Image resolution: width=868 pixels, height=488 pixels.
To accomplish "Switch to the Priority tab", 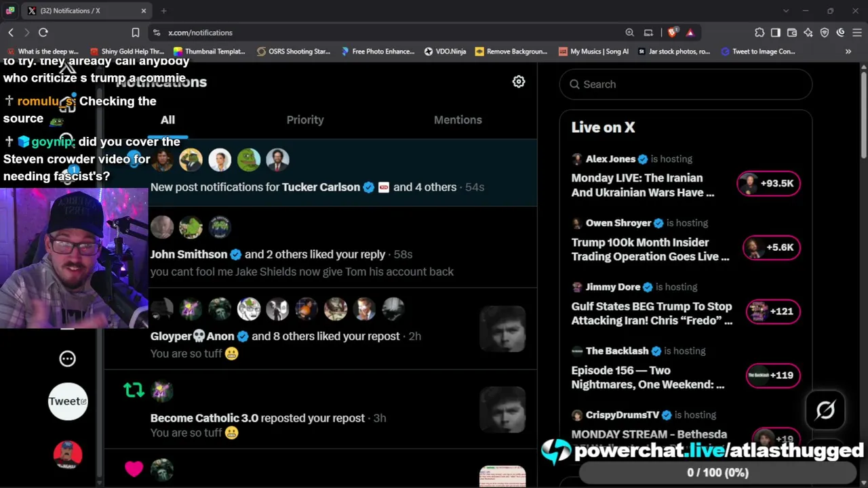I will point(305,120).
